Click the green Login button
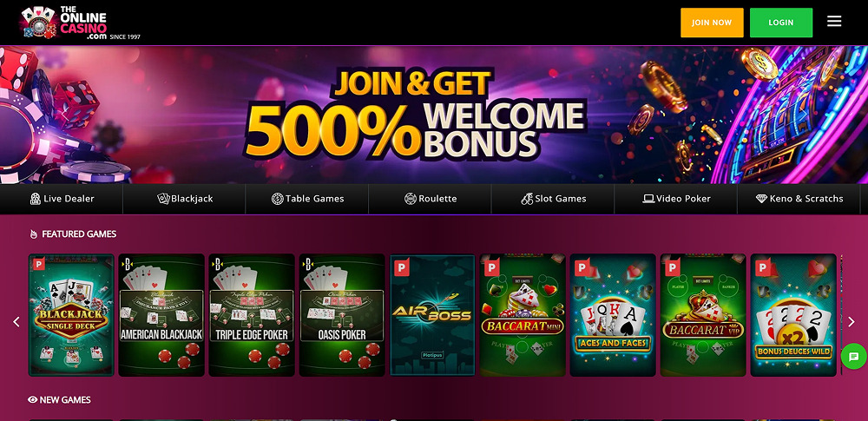This screenshot has width=868, height=421. pos(781,23)
